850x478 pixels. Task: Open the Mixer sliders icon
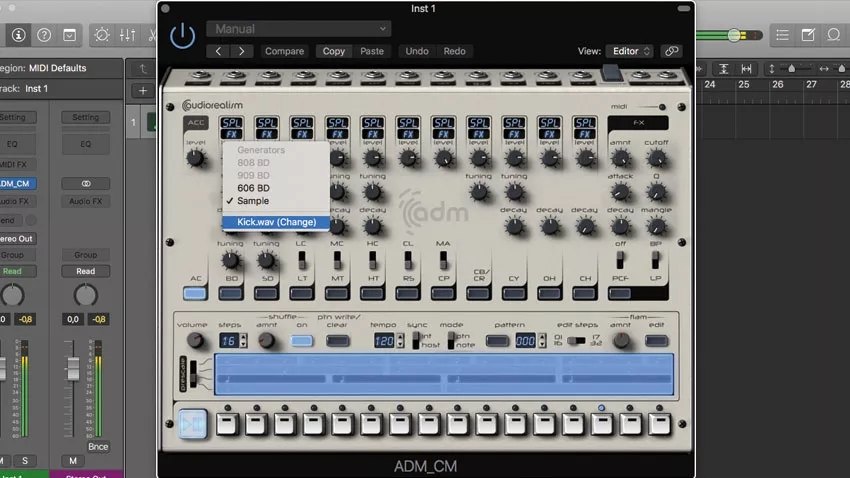pyautogui.click(x=127, y=35)
